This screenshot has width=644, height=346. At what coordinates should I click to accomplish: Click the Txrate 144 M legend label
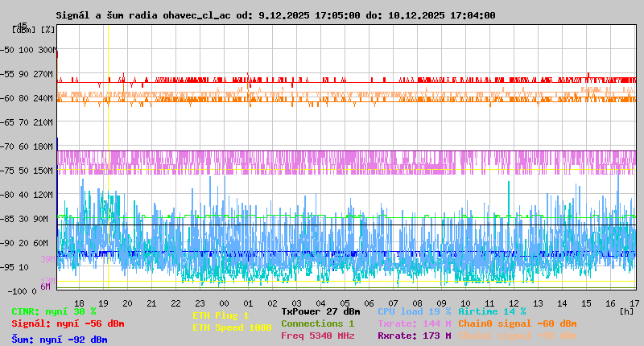414,323
